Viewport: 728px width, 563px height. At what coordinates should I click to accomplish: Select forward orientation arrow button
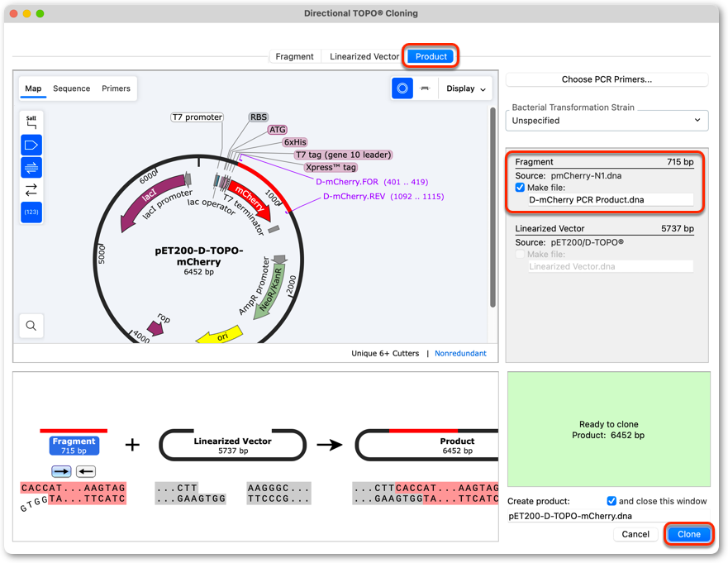61,471
